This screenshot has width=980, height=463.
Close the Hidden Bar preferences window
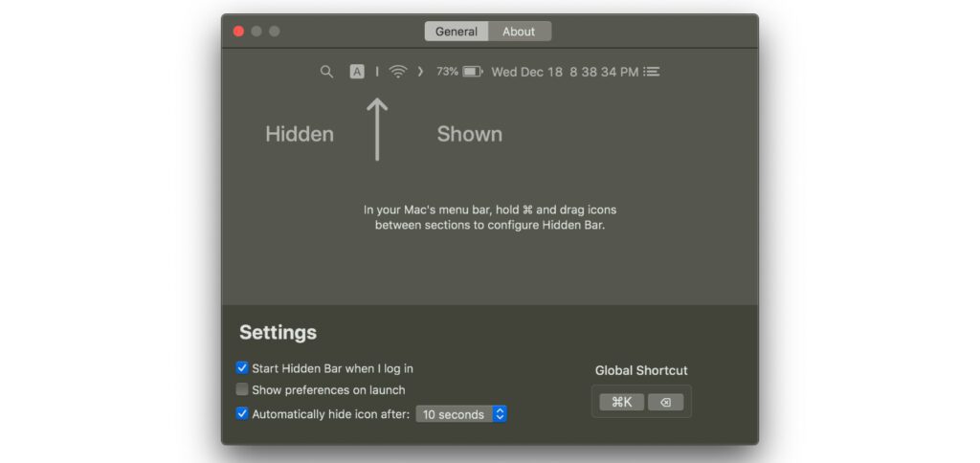pos(239,32)
